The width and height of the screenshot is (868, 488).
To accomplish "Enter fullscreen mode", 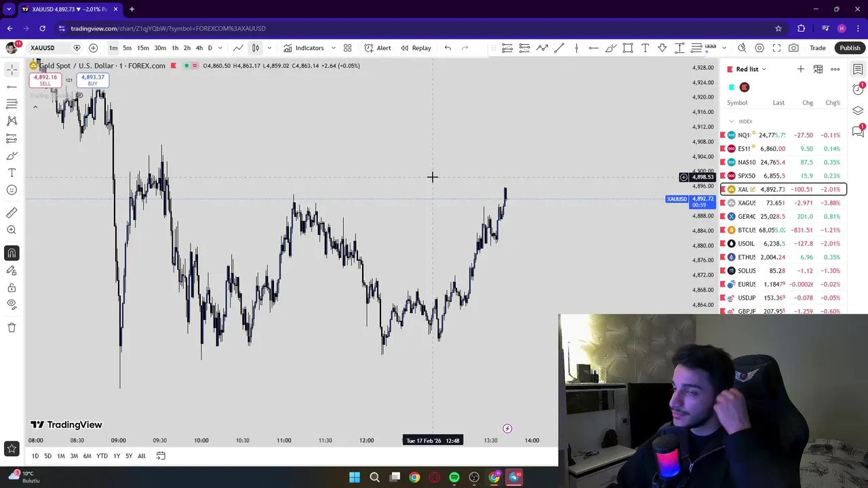I will pyautogui.click(x=776, y=48).
